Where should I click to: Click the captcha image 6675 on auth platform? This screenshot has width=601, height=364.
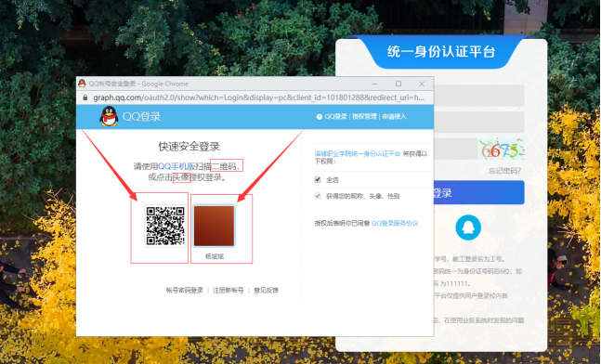pos(502,149)
